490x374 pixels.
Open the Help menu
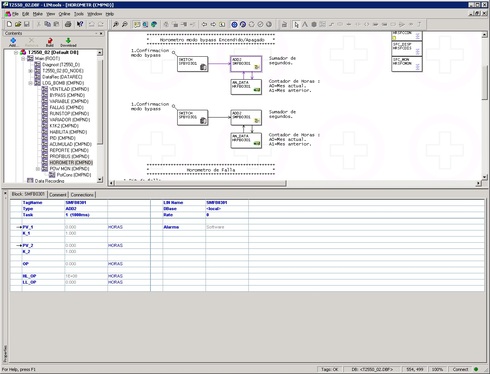(110, 14)
